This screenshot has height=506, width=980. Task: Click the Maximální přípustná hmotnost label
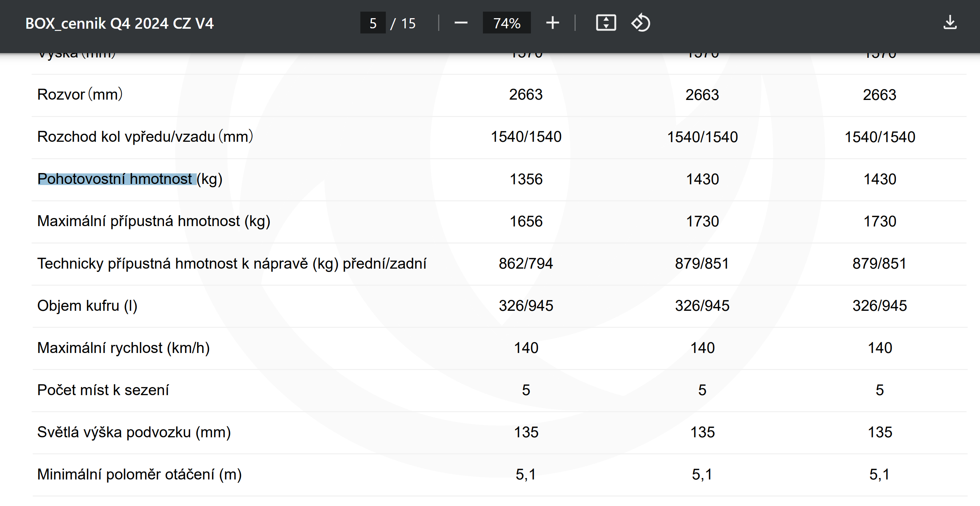[154, 221]
